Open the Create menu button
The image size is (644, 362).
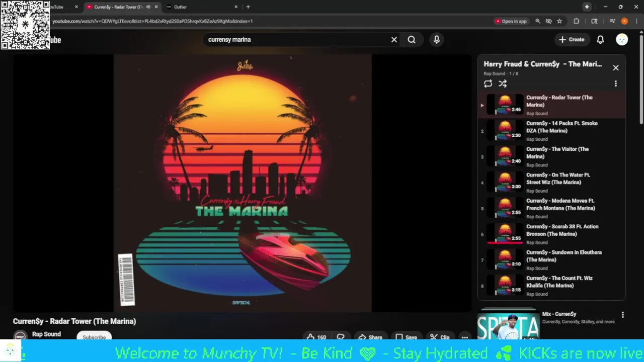pos(572,40)
